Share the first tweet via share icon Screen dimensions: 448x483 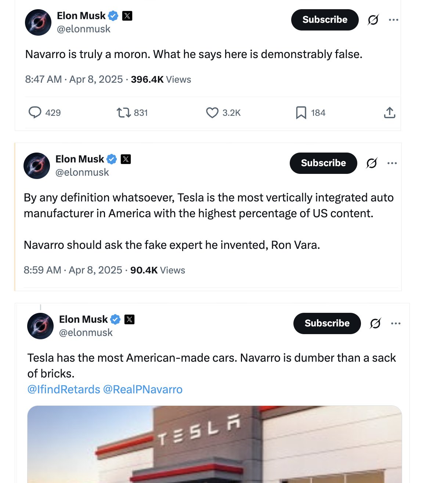390,112
